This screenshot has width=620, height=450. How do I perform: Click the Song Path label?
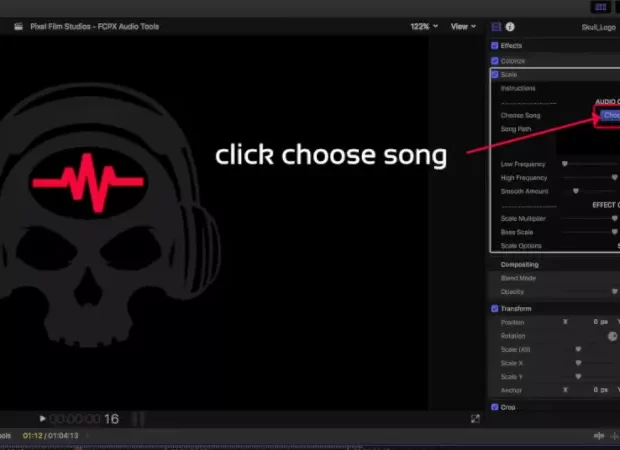click(x=516, y=129)
